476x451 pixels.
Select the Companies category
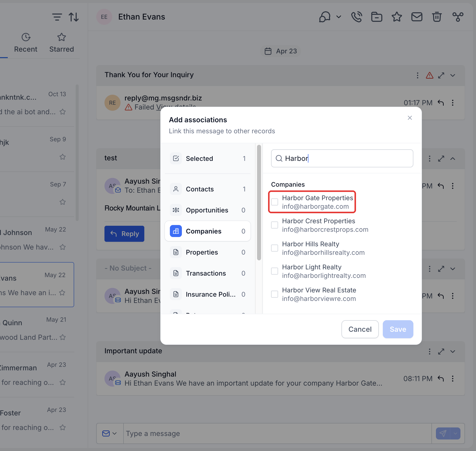[208, 231]
